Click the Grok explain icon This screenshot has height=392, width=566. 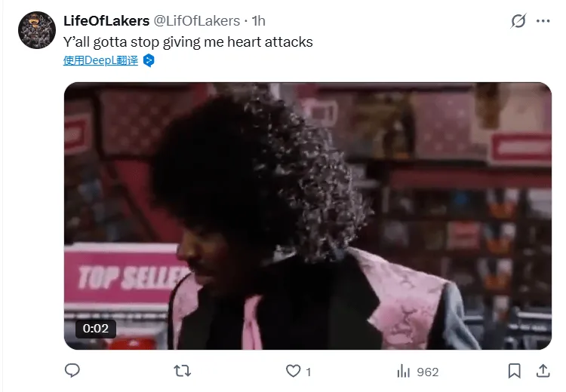point(518,20)
